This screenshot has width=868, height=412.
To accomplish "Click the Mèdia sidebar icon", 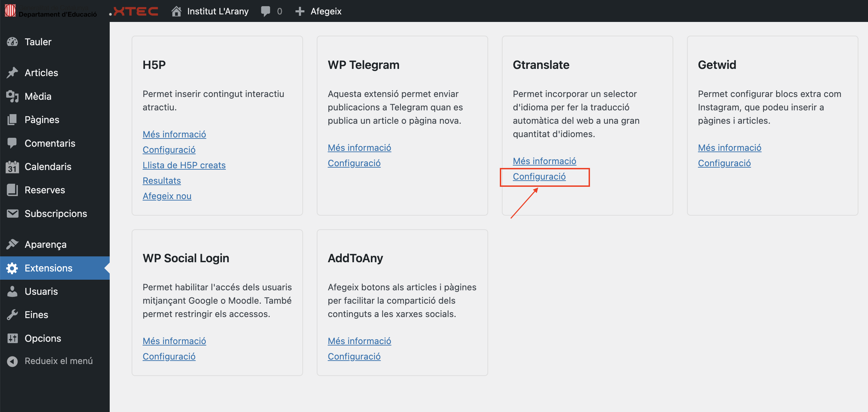I will (12, 96).
